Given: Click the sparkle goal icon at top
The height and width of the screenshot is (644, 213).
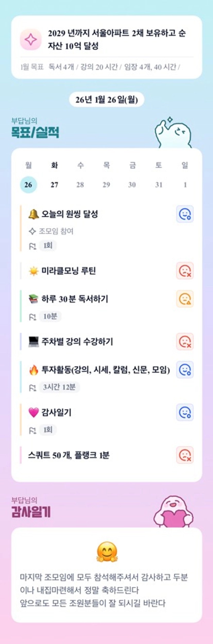Looking at the screenshot, I should coord(31,39).
